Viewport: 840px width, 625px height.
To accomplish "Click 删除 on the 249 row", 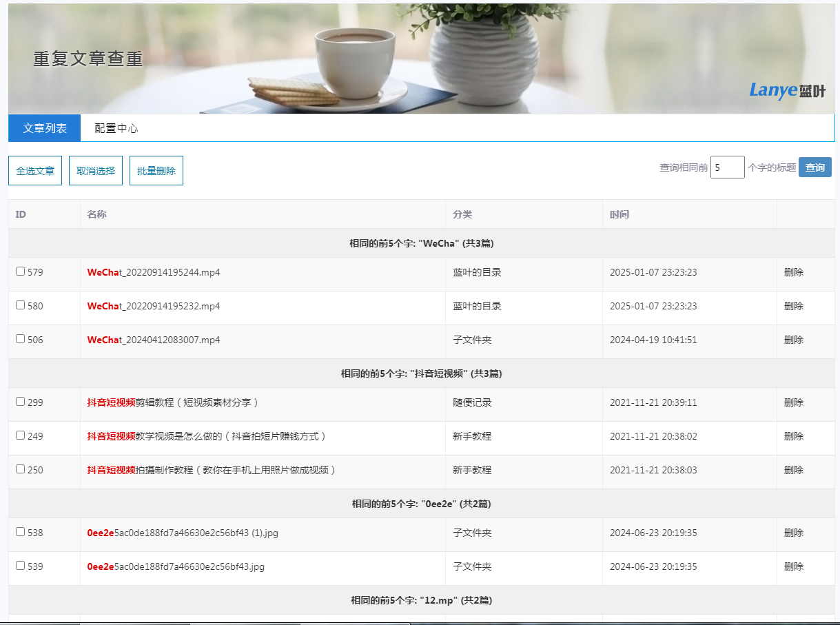I will point(794,436).
